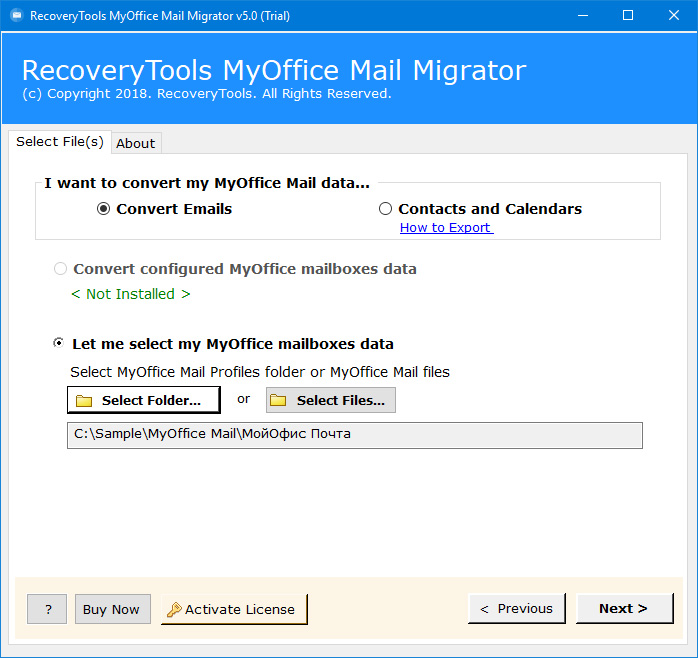Minimize the Mail Migrator window
The width and height of the screenshot is (698, 658).
(583, 16)
